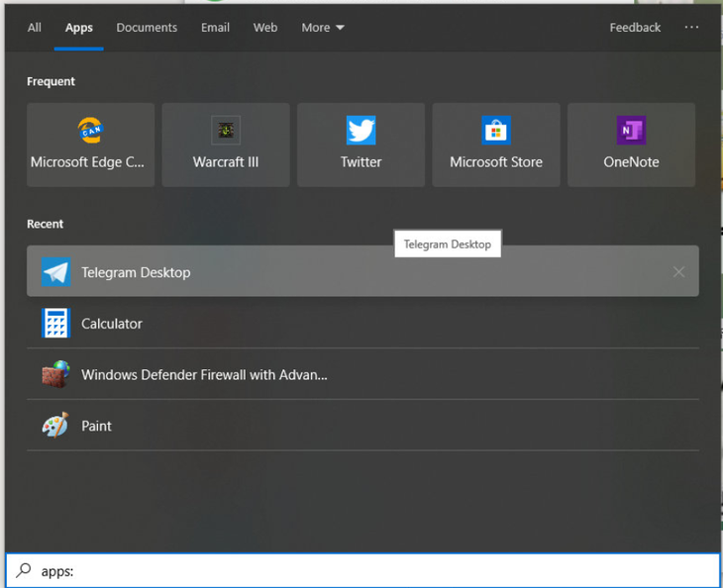Launch the OneNote purple icon
Screen dimensions: 723x588
tap(631, 130)
